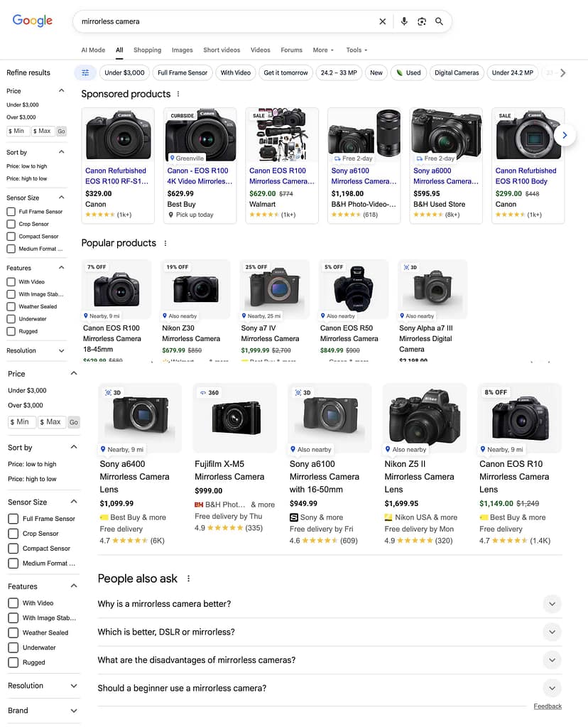Switch to the Shopping tab
This screenshot has height=727, width=588.
pos(147,50)
